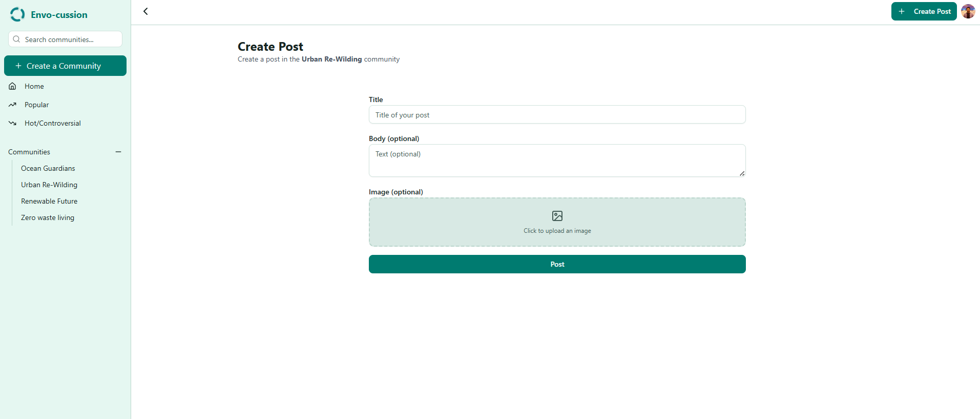Click the Hot/Controversial trending-down icon
The width and height of the screenshot is (980, 419).
click(x=12, y=123)
